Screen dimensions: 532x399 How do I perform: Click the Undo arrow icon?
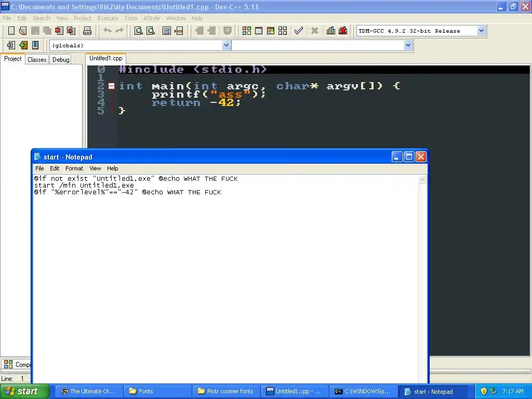pyautogui.click(x=108, y=31)
